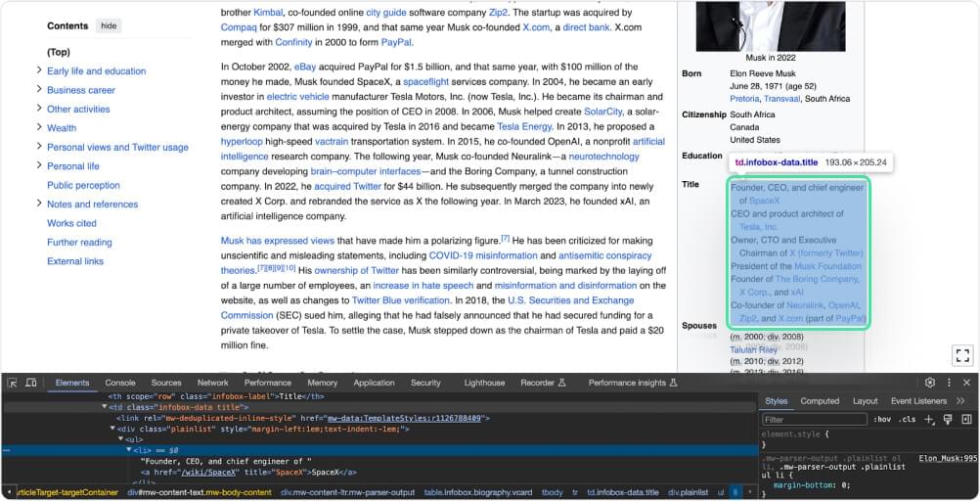980x501 pixels.
Task: Expand Personal views and Twitter usage
Action: pyautogui.click(x=39, y=147)
